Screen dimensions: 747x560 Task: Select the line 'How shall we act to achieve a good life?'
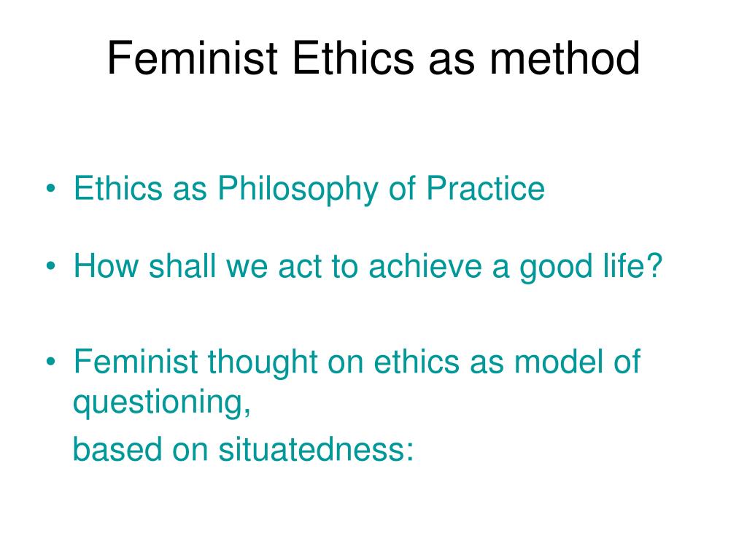coord(368,266)
